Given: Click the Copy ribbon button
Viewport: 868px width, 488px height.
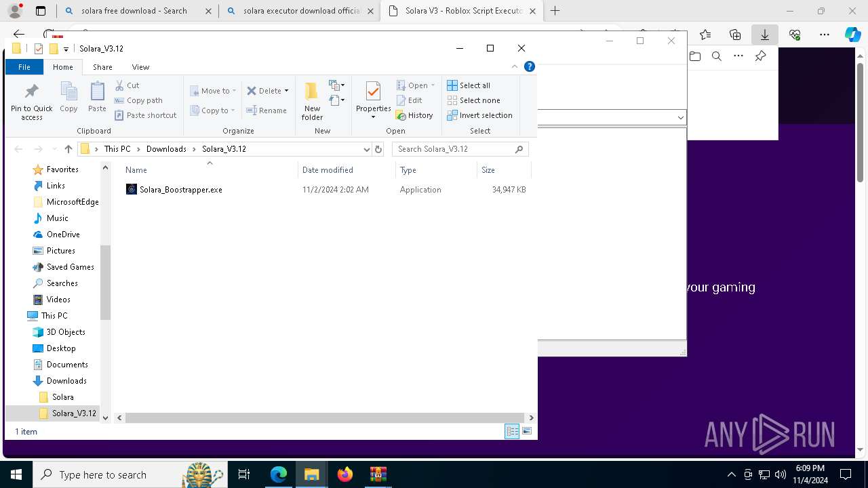Looking at the screenshot, I should pyautogui.click(x=68, y=97).
